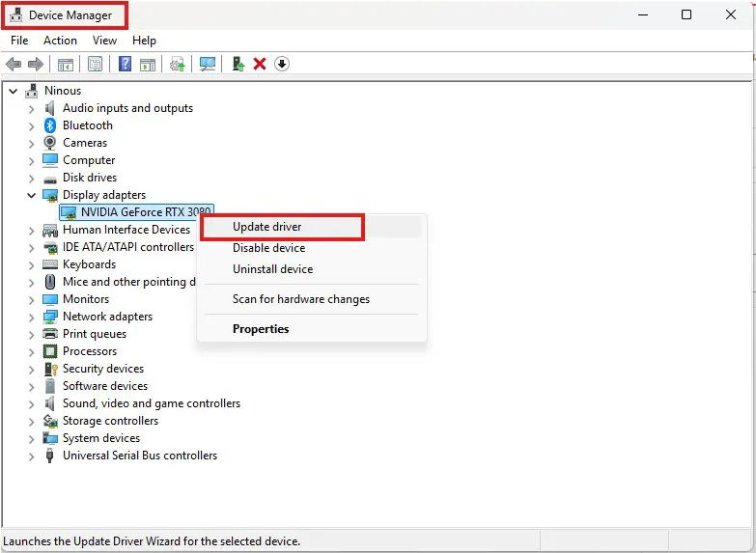Choose Disable device from the context menu
Screen dimensions: 756x553
coord(311,248)
